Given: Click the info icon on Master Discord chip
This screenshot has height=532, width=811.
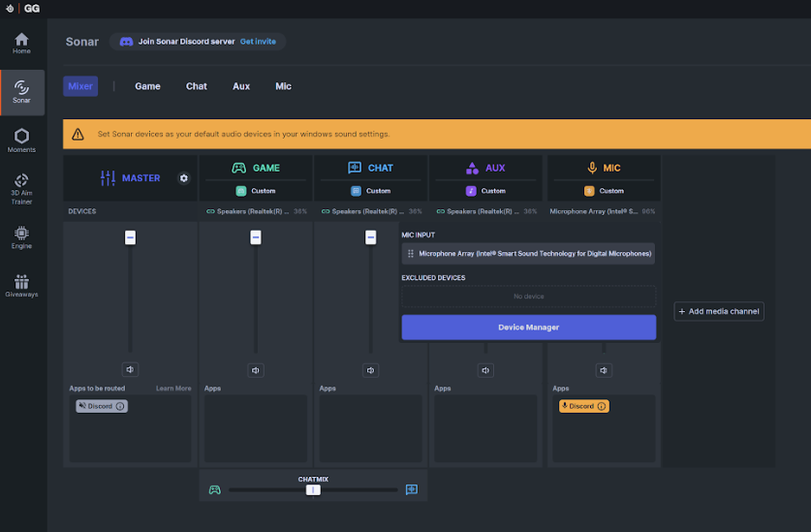Looking at the screenshot, I should click(x=120, y=406).
